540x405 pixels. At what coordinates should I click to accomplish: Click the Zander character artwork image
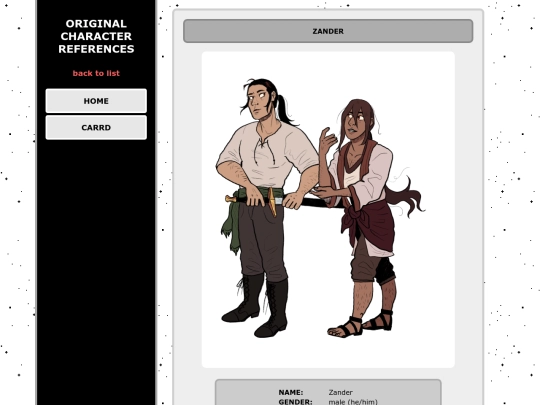(x=328, y=210)
